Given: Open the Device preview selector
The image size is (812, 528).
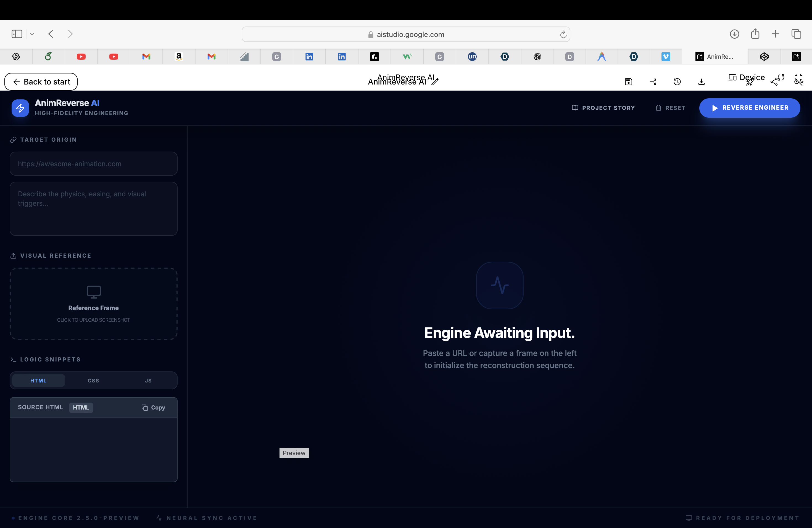Looking at the screenshot, I should tap(747, 77).
